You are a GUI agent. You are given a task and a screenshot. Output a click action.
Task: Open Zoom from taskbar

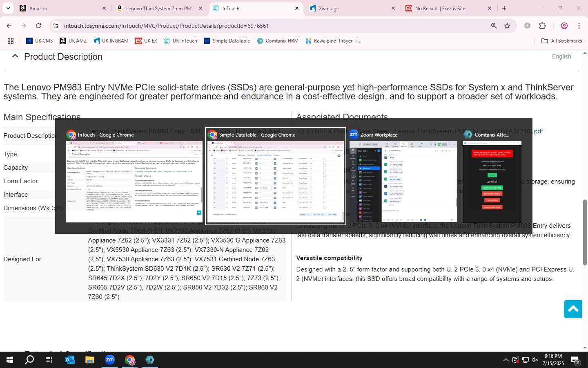(109, 360)
